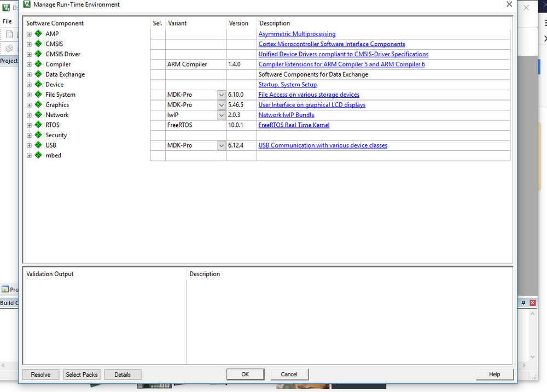Expand the Device component tree node

point(30,85)
